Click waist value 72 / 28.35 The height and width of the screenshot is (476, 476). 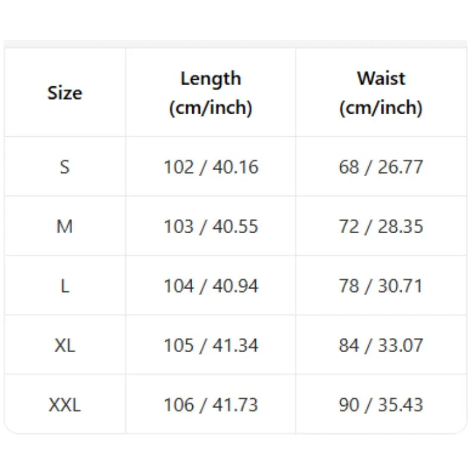[x=381, y=227]
